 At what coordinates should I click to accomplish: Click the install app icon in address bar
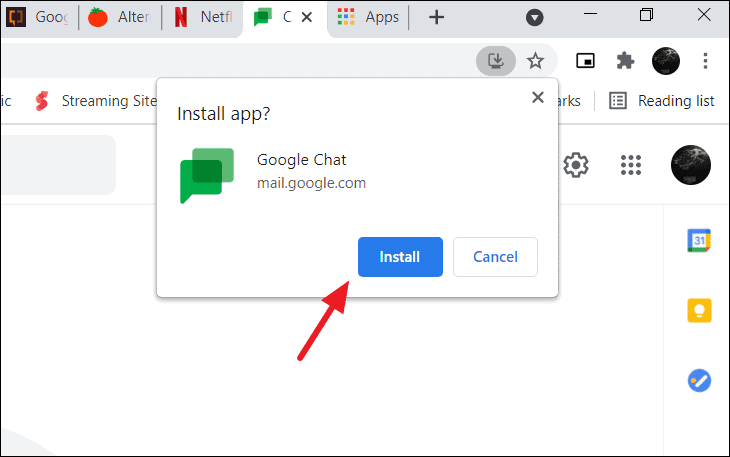496,60
